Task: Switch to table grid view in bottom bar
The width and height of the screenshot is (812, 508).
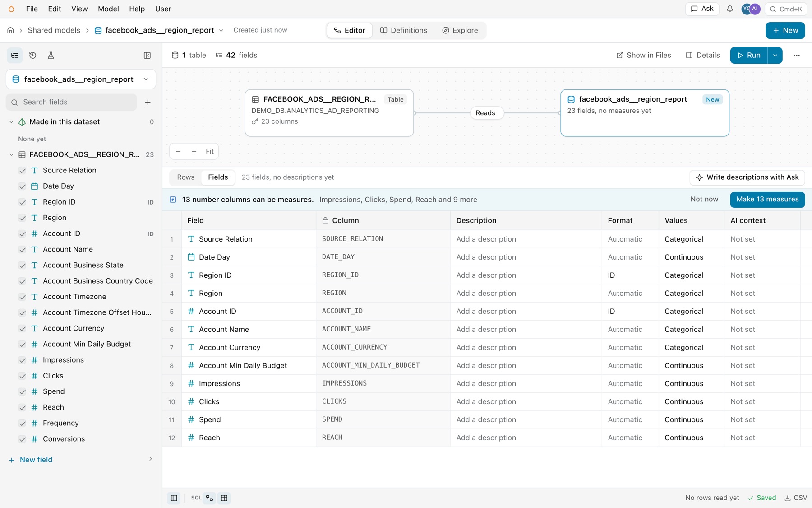Action: (x=224, y=498)
